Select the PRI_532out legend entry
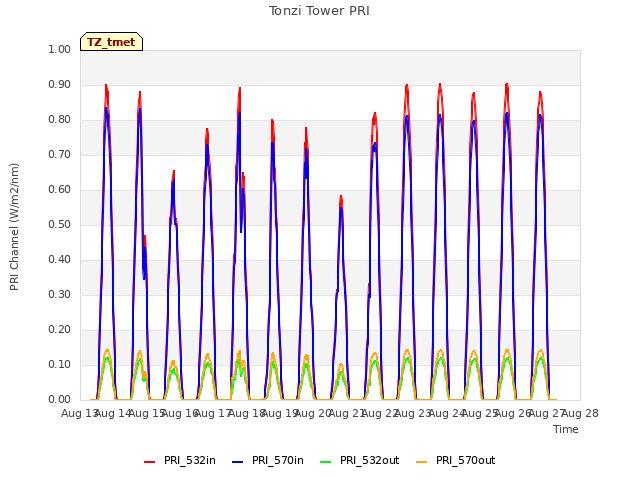Viewport: 640px width, 480px height. pyautogui.click(x=360, y=460)
